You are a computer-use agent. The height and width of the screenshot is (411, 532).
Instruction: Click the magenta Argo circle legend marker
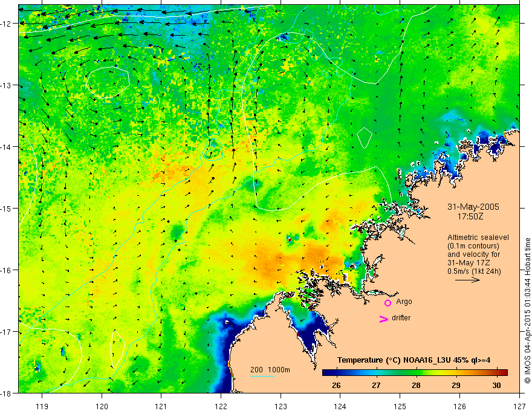[388, 303]
